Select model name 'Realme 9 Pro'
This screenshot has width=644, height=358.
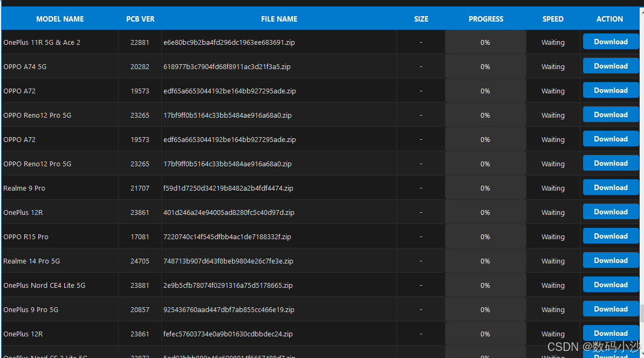point(24,188)
